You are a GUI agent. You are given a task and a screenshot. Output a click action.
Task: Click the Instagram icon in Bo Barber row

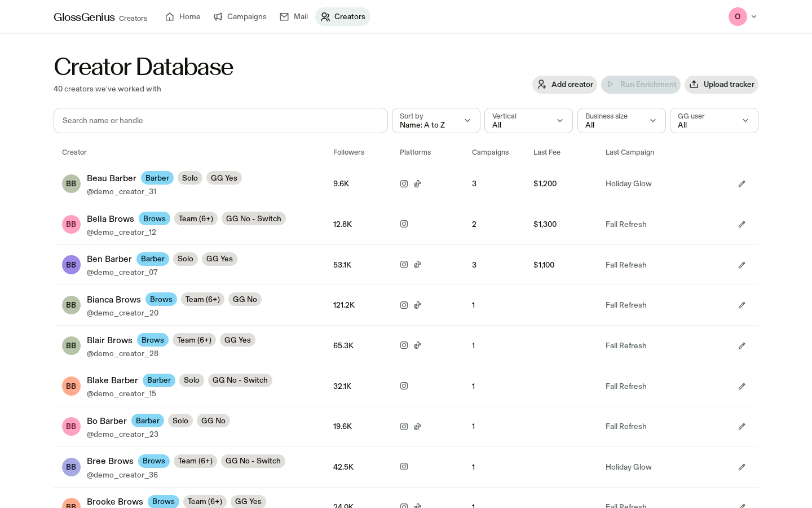(x=404, y=426)
